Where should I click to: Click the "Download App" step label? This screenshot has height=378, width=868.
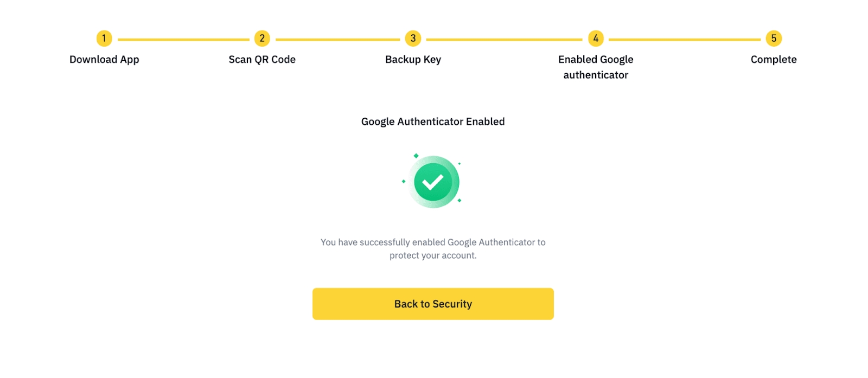pyautogui.click(x=104, y=60)
